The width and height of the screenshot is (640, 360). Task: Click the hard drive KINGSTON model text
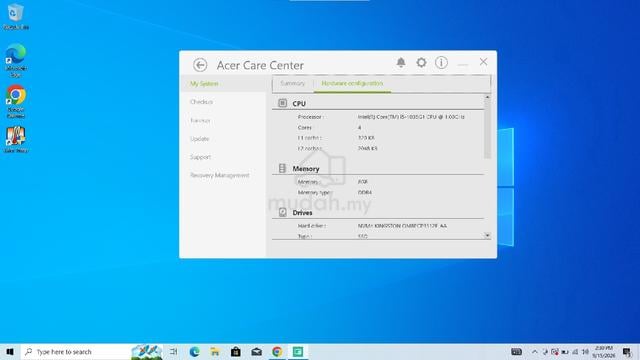pyautogui.click(x=402, y=226)
